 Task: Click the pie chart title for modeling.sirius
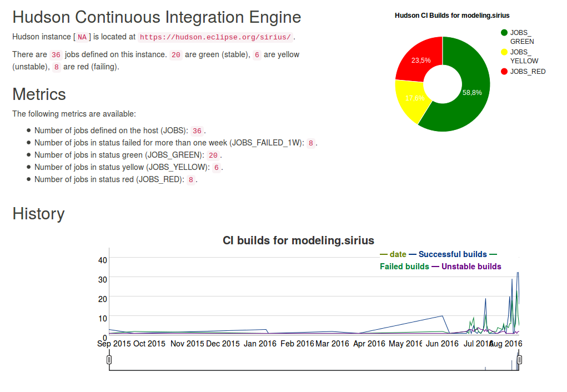(x=451, y=16)
